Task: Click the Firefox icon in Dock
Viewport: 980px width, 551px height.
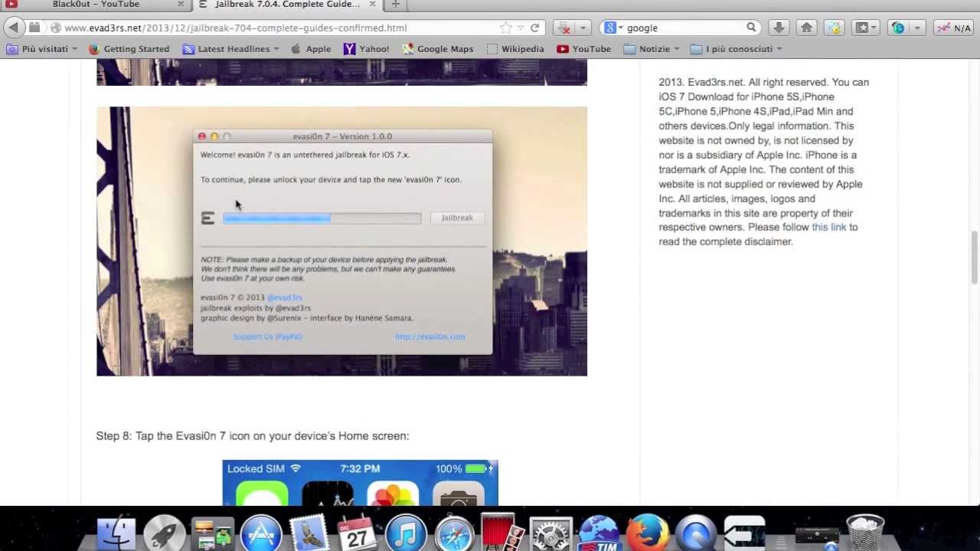Action: tap(647, 533)
